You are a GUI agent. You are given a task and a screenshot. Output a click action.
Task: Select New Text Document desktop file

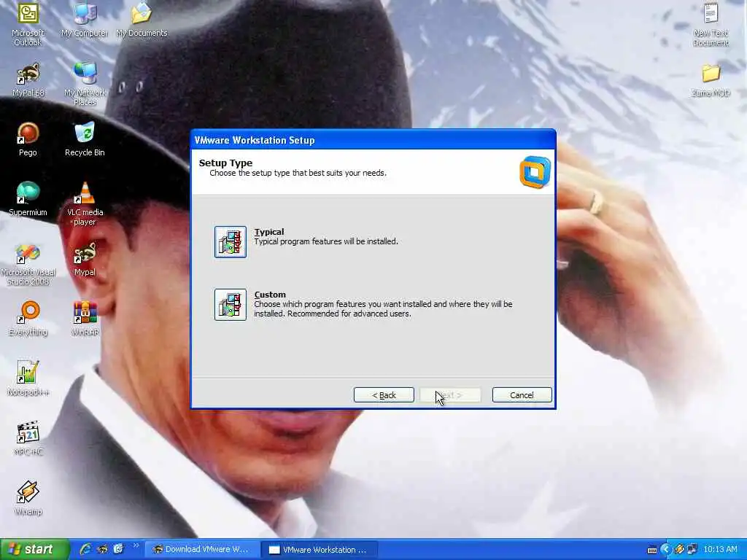click(711, 25)
